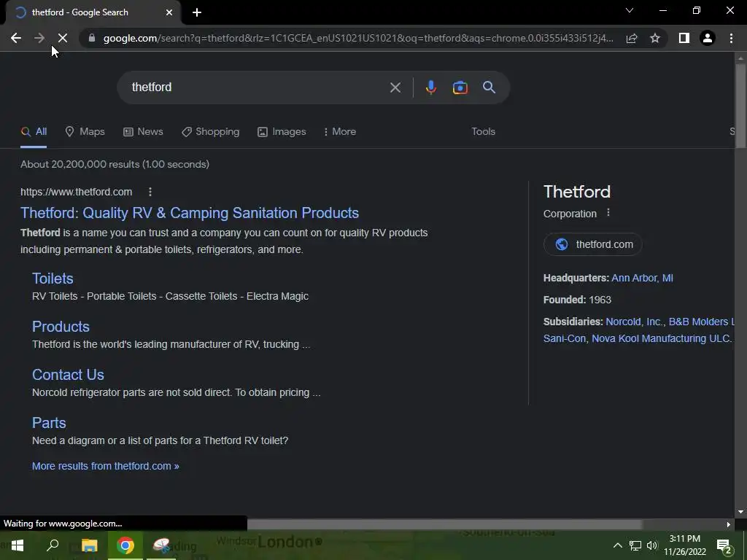Open File Explorer from taskbar
Image resolution: width=747 pixels, height=560 pixels.
pyautogui.click(x=89, y=545)
